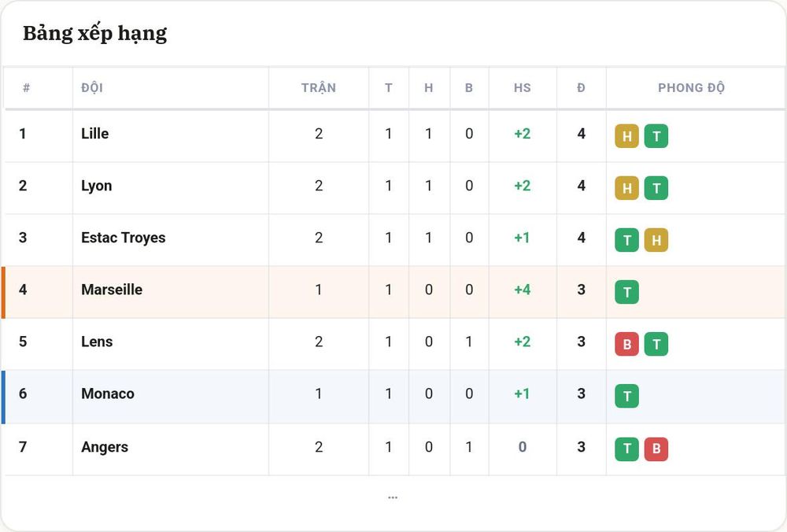Open the Marseille team link
Image resolution: width=787 pixels, height=532 pixels.
coord(112,290)
